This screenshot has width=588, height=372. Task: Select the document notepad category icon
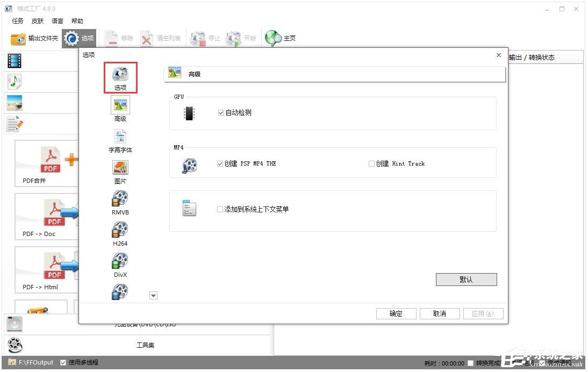pyautogui.click(x=15, y=124)
